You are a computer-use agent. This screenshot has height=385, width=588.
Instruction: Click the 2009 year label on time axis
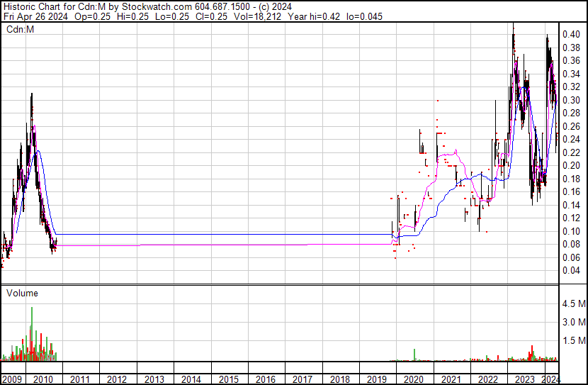(12, 379)
